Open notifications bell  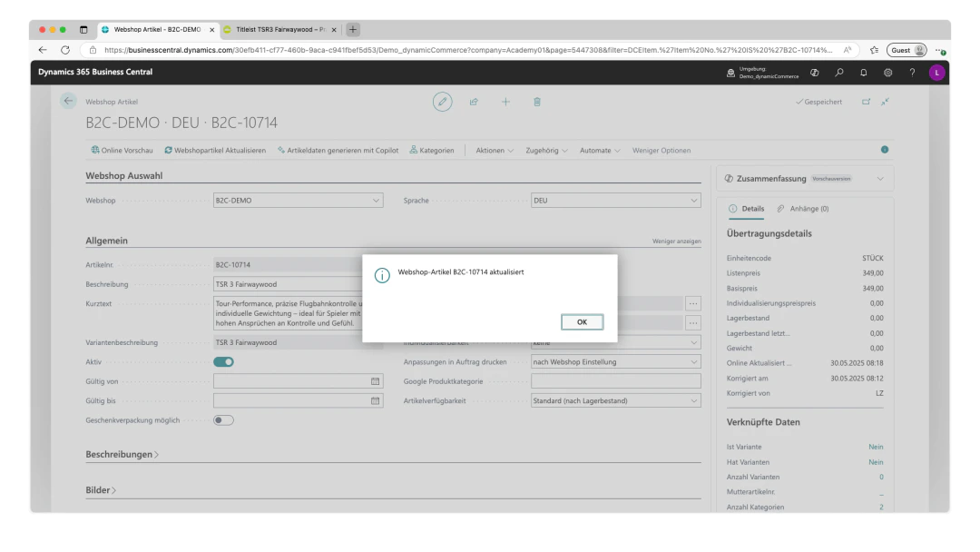click(x=863, y=73)
